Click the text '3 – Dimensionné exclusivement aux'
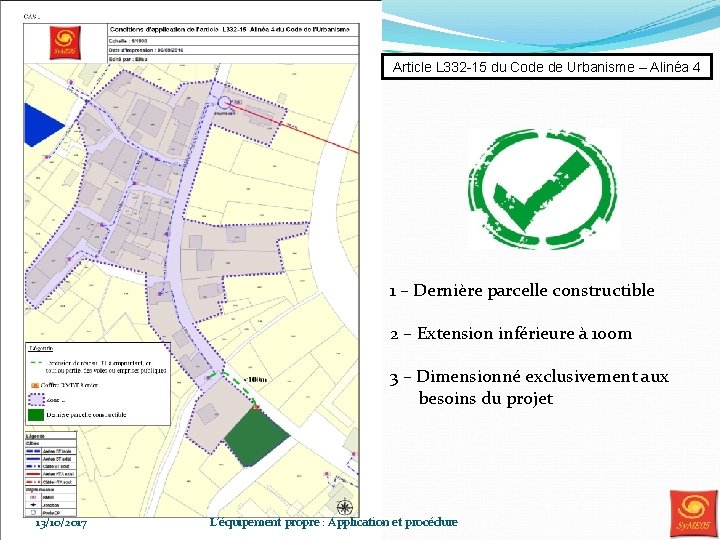 click(x=529, y=377)
